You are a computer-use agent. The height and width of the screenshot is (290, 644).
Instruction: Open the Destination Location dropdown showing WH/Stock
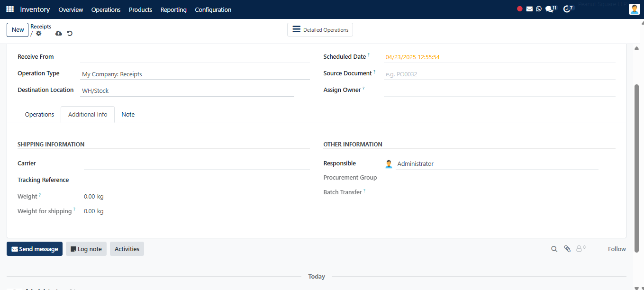pos(187,91)
